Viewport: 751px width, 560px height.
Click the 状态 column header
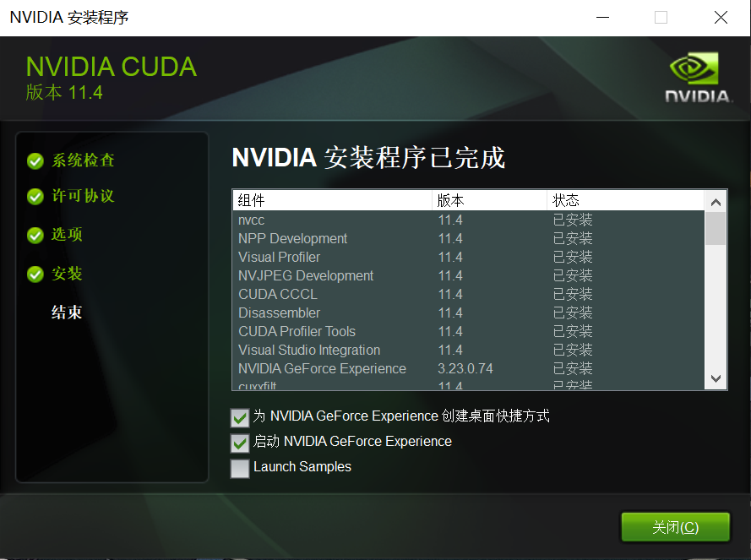coord(625,200)
